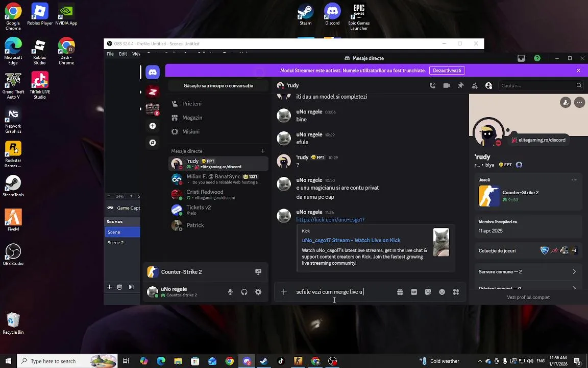Zoom in preview plus in OBS
Viewport: 588px width, 368px height.
(131, 196)
